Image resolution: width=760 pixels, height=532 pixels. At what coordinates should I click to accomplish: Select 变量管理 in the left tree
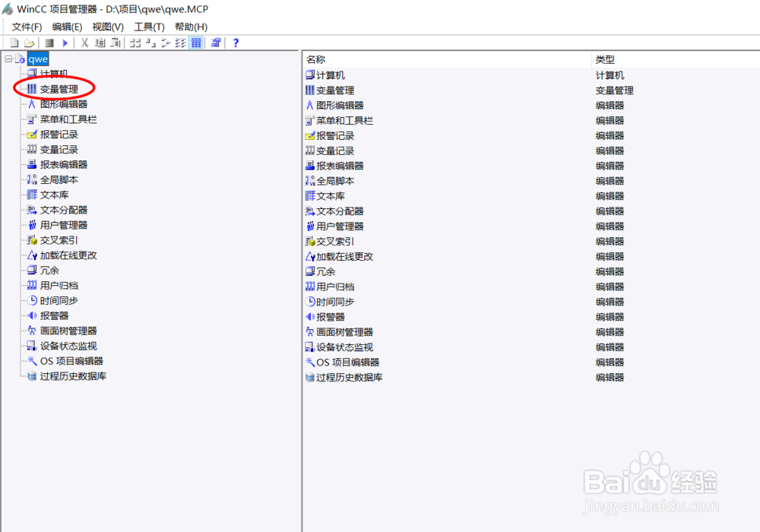pyautogui.click(x=59, y=89)
